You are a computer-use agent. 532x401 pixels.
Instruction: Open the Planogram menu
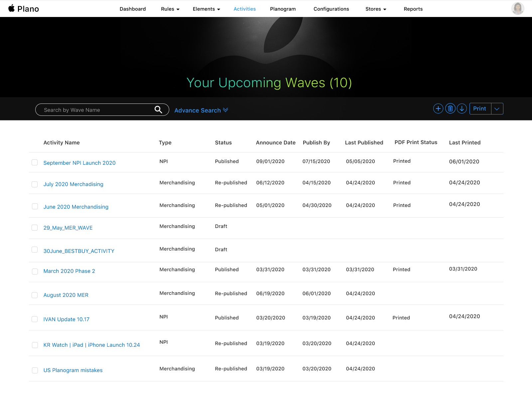(x=283, y=9)
